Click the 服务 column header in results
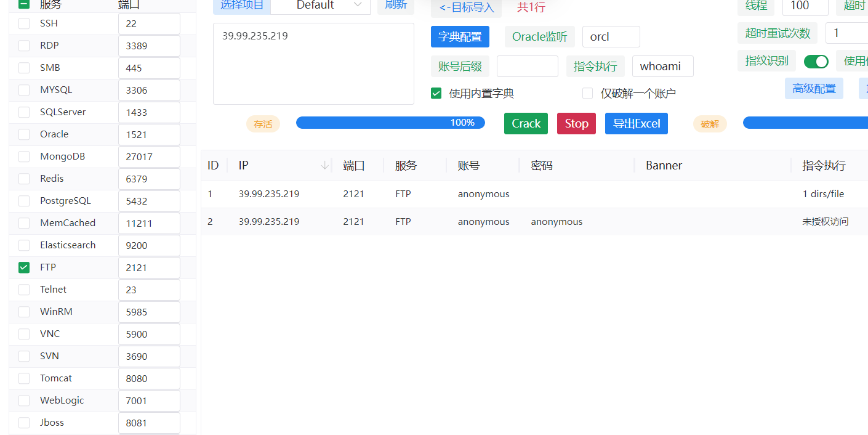 point(406,166)
